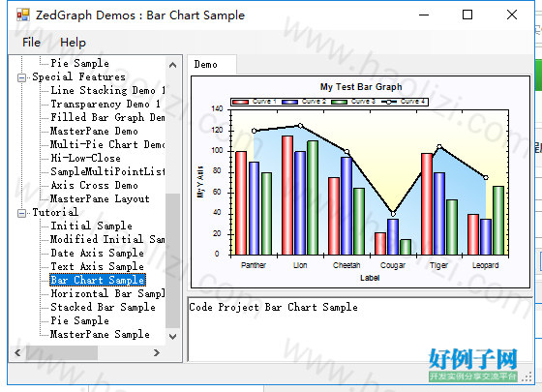
Task: Select Line Stacking Demo tree item
Action: 107,91
